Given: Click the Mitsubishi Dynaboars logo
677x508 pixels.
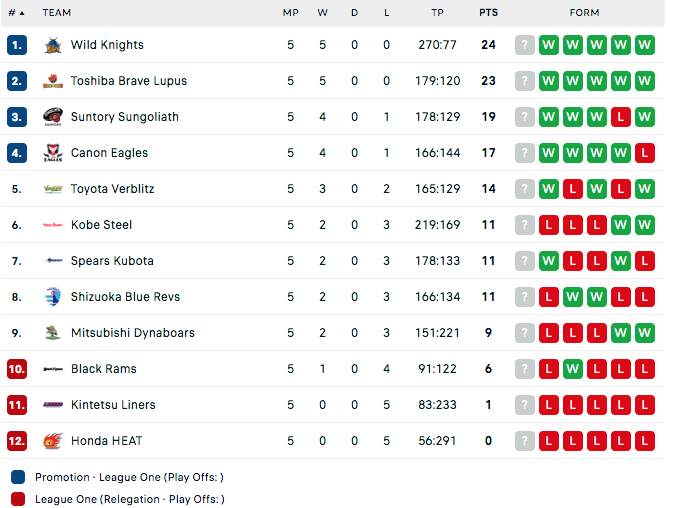Looking at the screenshot, I should [x=53, y=333].
